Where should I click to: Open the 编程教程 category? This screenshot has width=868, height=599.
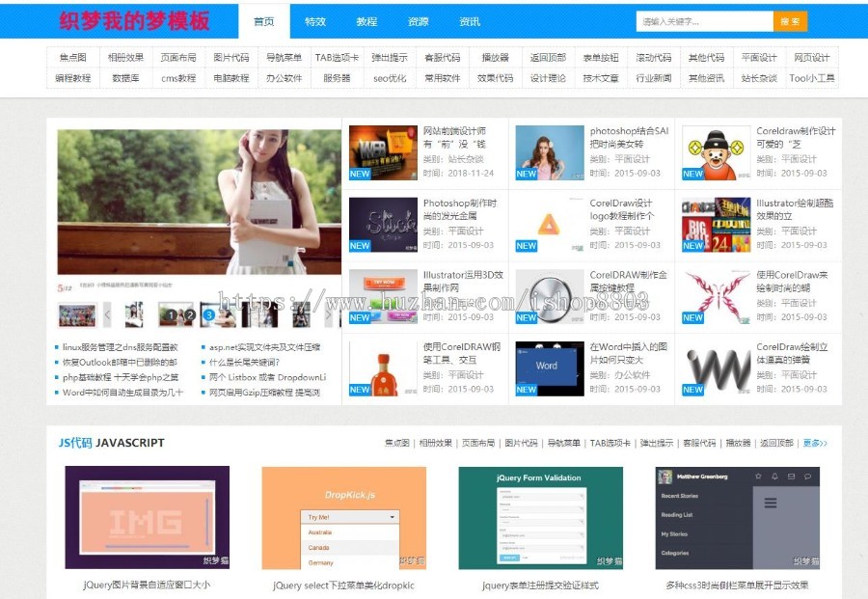(x=73, y=78)
